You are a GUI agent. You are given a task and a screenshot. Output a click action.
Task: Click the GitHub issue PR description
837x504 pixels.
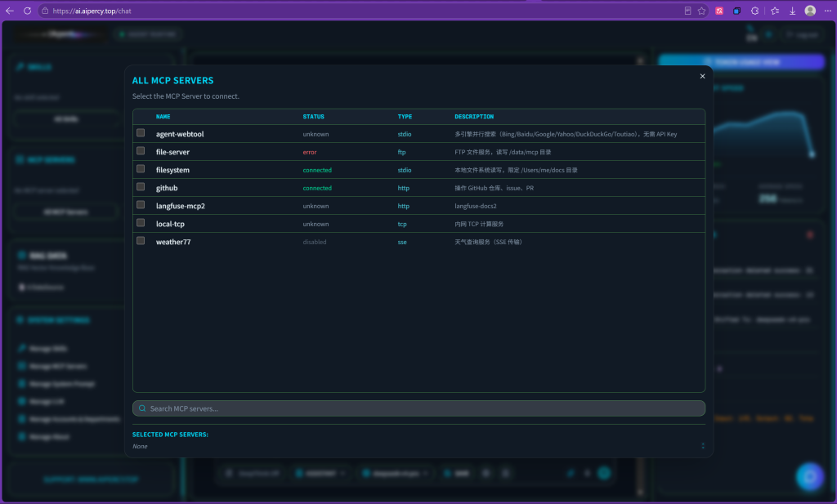(494, 188)
